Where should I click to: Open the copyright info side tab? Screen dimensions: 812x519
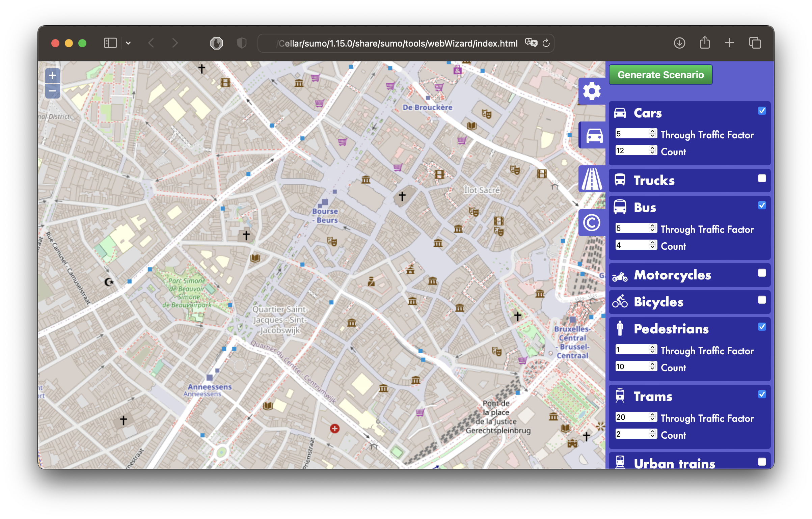(x=592, y=223)
